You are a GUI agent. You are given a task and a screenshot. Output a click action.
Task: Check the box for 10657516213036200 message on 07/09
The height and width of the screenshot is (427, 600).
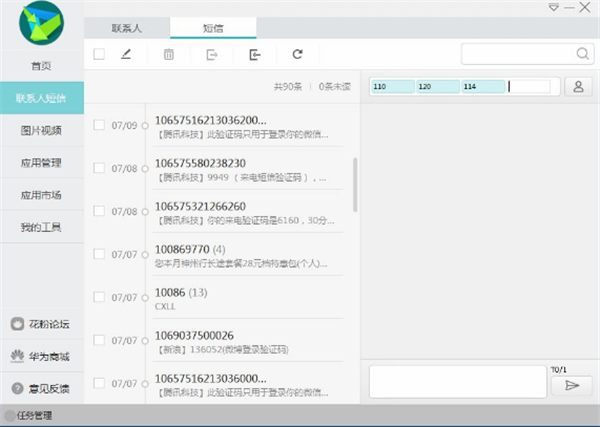(x=99, y=125)
